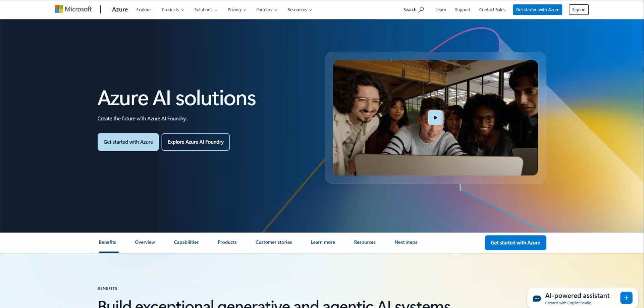Click 'Created with Copilot Studio' text
Viewport: 644px width, 308px height.
click(x=568, y=303)
